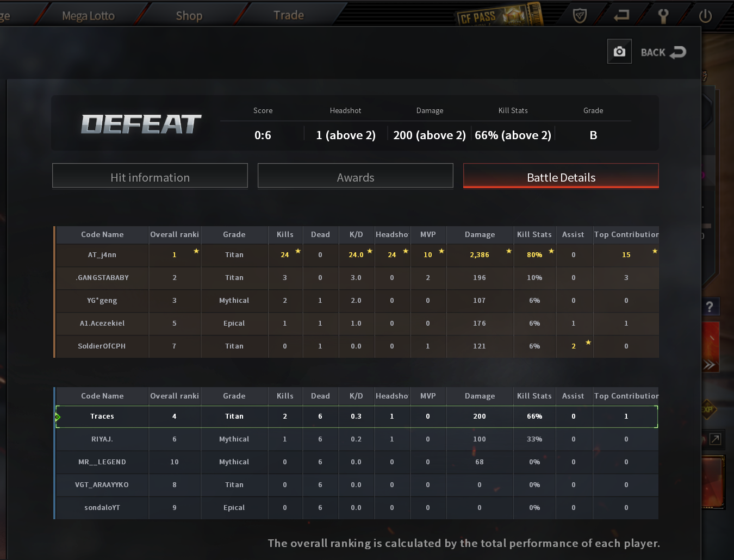Click the return arrow icon in top bar
734x560 pixels.
621,15
